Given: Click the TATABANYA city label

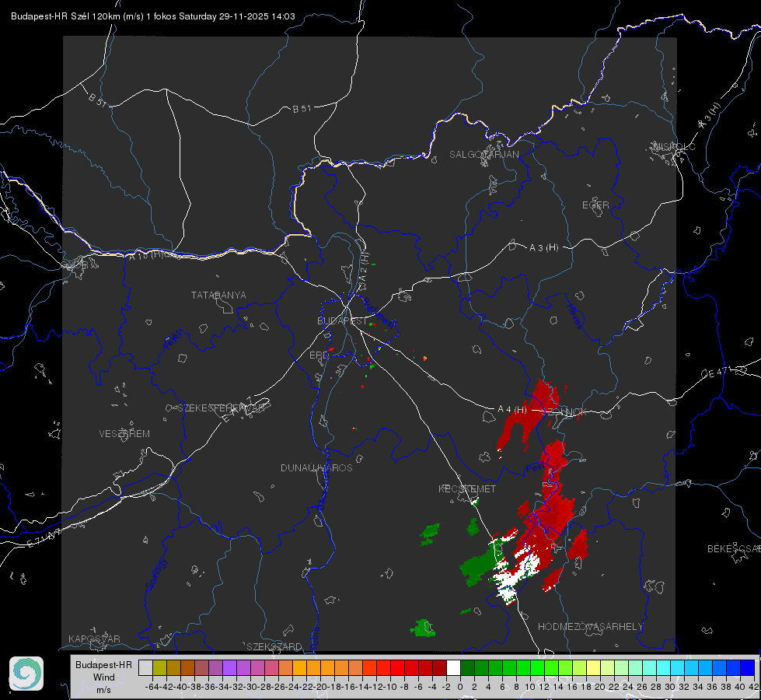Looking at the screenshot, I should tap(218, 296).
